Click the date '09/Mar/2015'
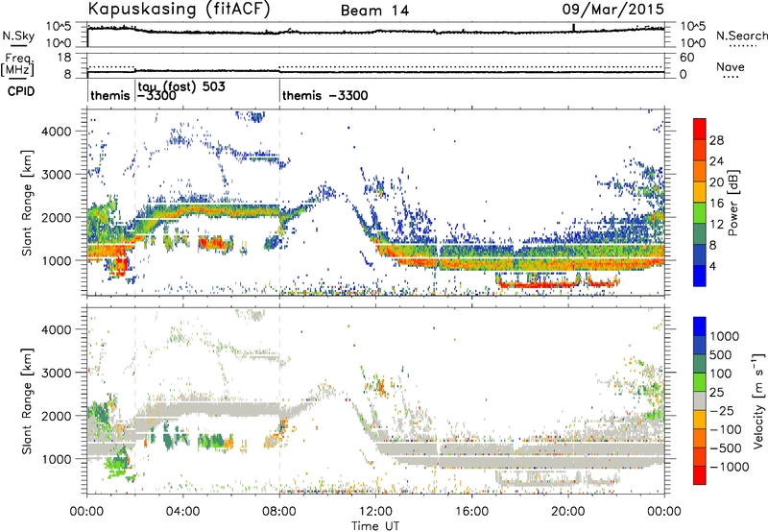 click(613, 9)
